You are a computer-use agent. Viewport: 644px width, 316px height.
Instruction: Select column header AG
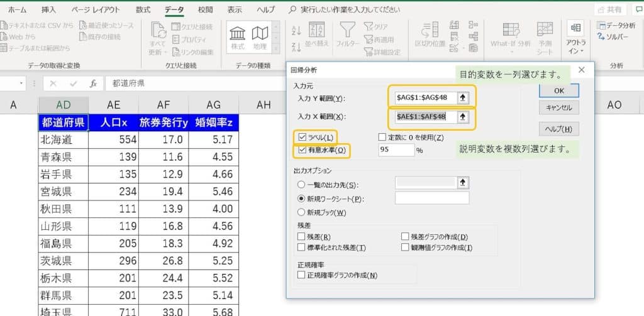coord(214,105)
